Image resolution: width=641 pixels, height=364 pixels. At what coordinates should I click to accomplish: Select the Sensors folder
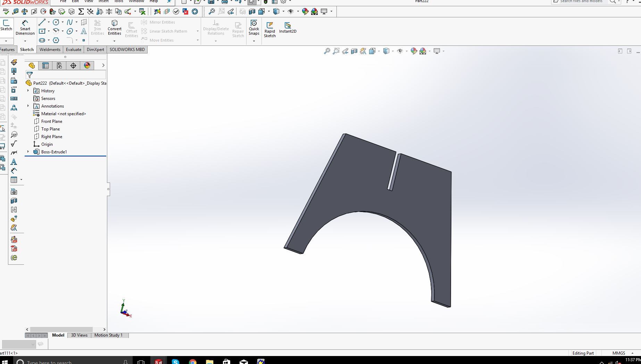[x=48, y=99]
